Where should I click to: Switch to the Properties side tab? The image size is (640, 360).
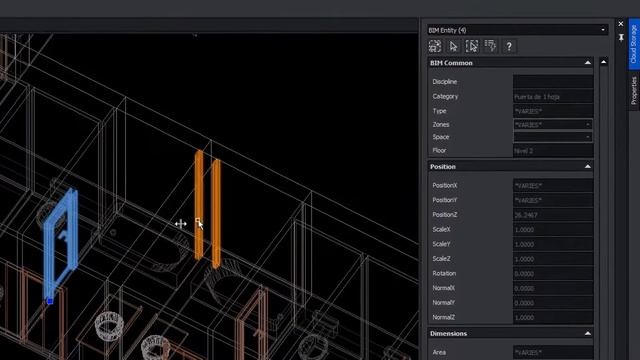pos(633,91)
